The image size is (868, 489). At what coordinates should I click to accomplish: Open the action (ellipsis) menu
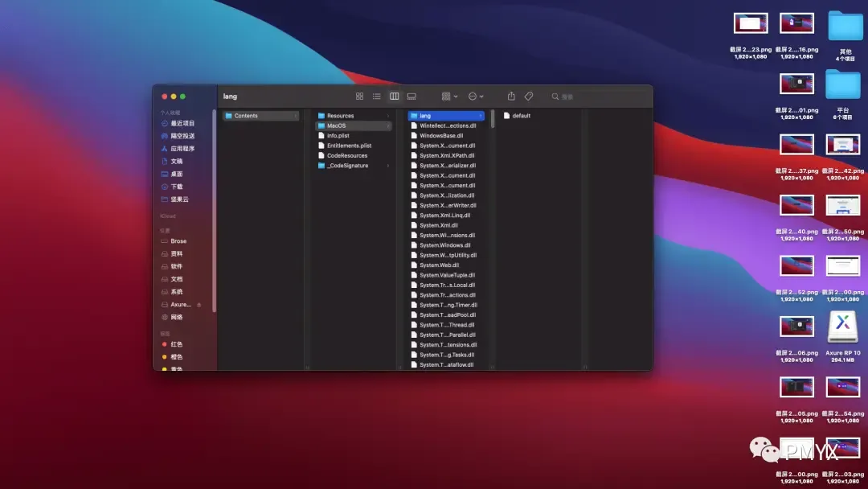pyautogui.click(x=476, y=97)
